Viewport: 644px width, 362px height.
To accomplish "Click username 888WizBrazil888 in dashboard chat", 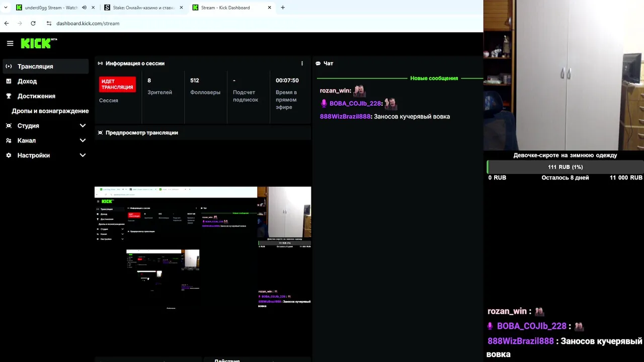I will point(345,117).
